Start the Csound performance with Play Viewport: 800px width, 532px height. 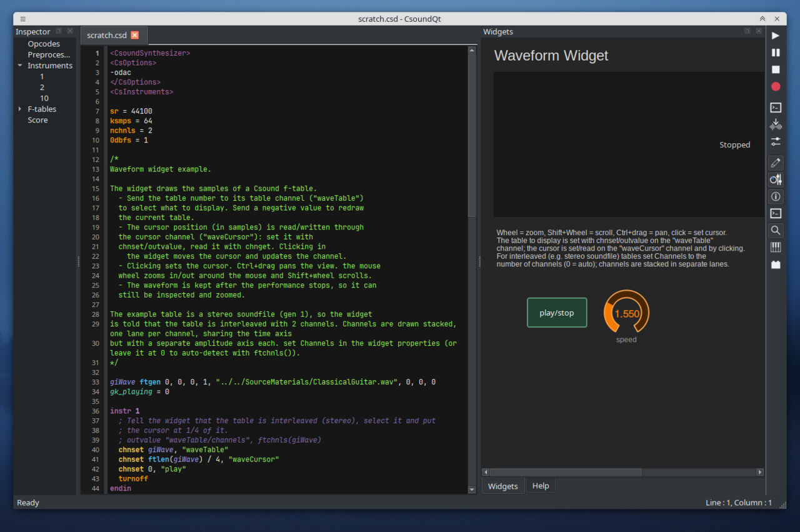776,36
